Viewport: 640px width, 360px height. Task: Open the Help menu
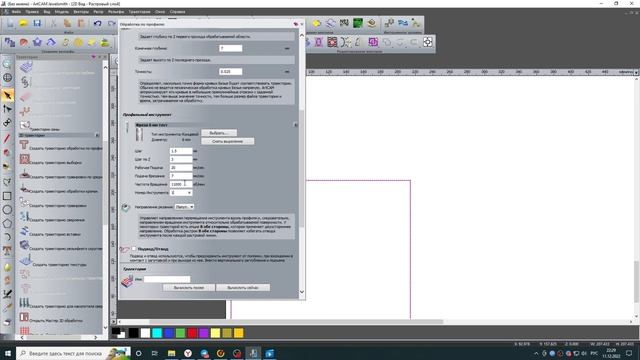(x=177, y=12)
